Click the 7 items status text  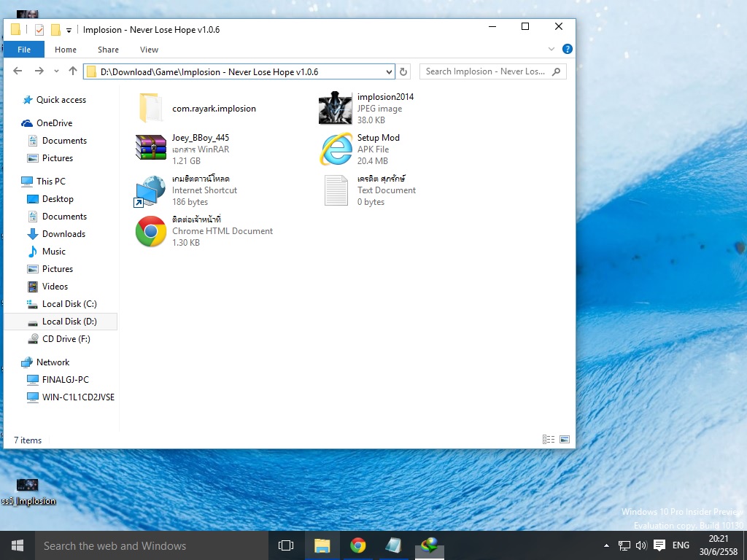coord(28,440)
